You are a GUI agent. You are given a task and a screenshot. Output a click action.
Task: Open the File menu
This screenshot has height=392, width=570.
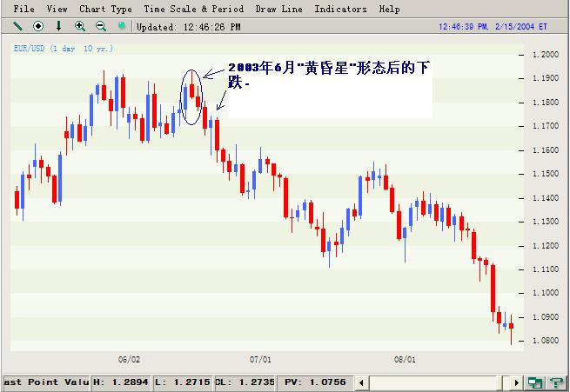[24, 9]
